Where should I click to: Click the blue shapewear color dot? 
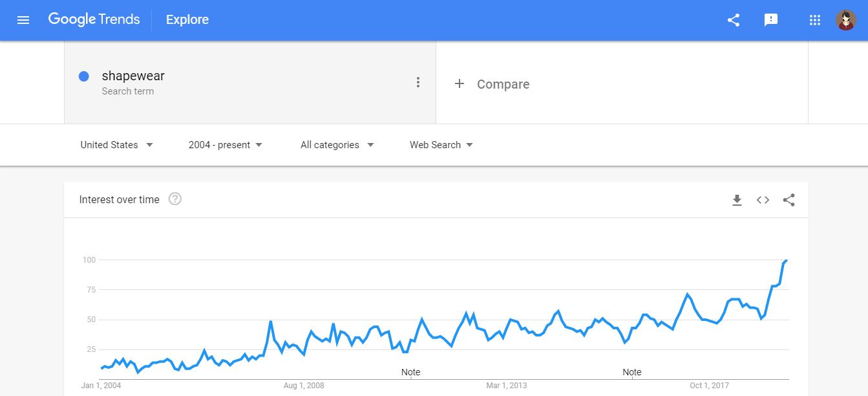83,76
